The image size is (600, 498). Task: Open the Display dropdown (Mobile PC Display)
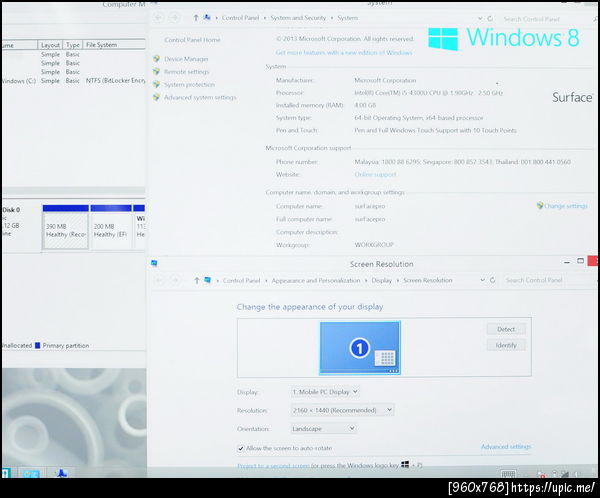[x=325, y=392]
